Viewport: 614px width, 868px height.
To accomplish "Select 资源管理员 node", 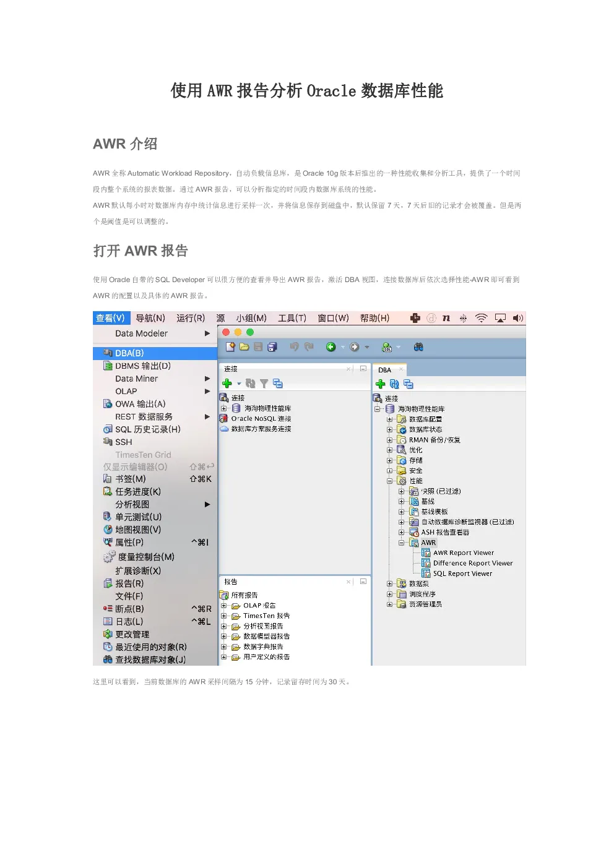I will coord(425,604).
